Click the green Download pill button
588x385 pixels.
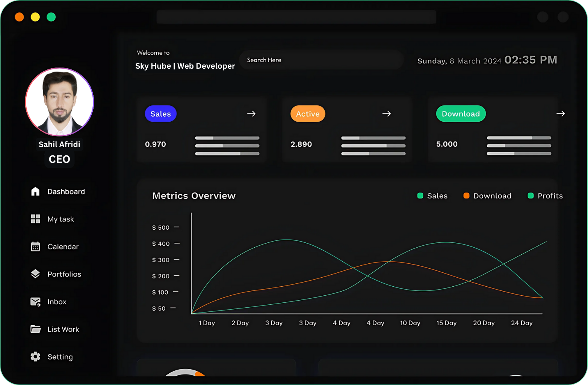coord(461,114)
